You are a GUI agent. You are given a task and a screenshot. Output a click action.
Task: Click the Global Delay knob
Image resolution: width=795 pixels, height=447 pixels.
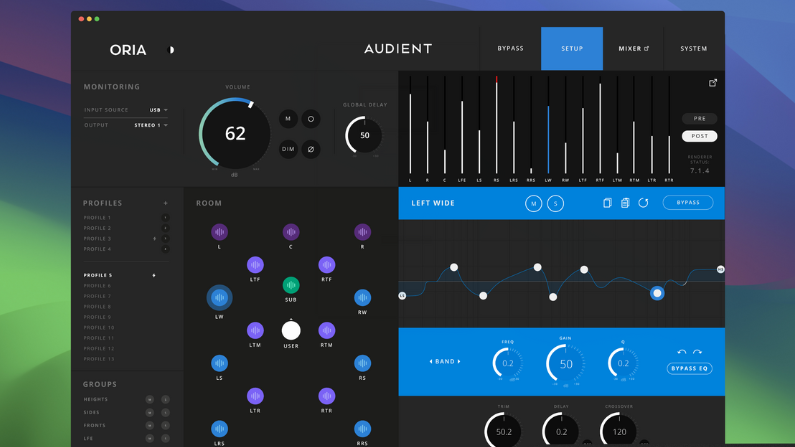(x=364, y=135)
